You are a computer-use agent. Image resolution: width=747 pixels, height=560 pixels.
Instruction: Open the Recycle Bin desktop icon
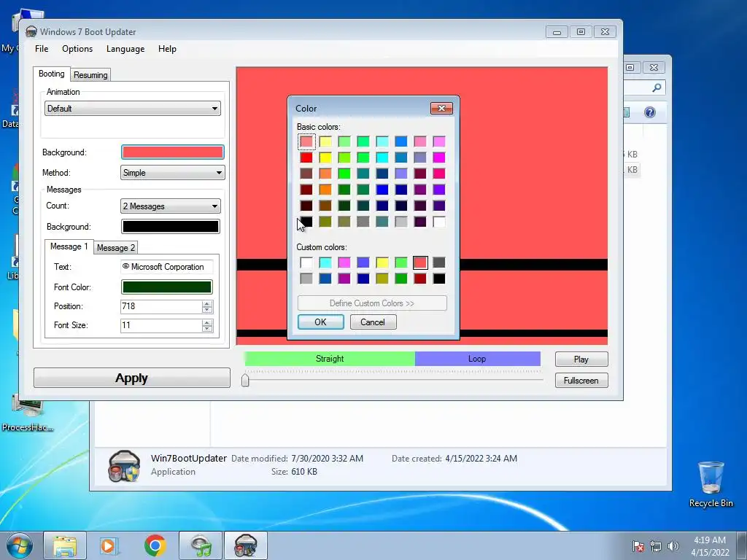coord(711,484)
